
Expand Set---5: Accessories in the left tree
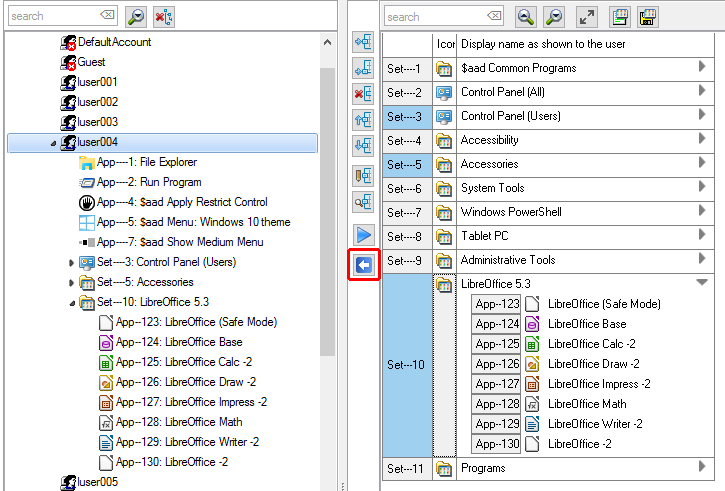pos(71,283)
